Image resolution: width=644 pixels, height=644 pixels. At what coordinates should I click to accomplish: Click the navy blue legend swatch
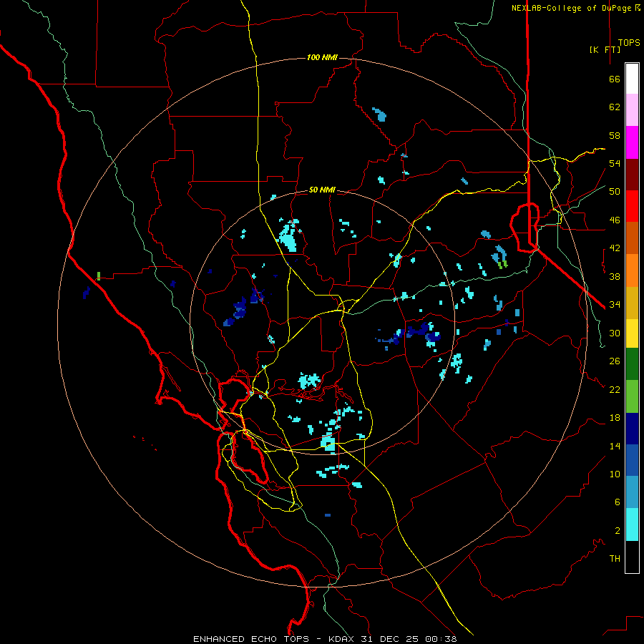coord(632,429)
